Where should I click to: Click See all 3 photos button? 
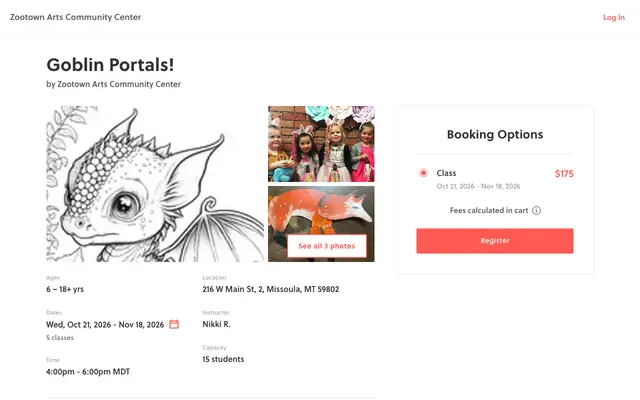click(x=327, y=246)
